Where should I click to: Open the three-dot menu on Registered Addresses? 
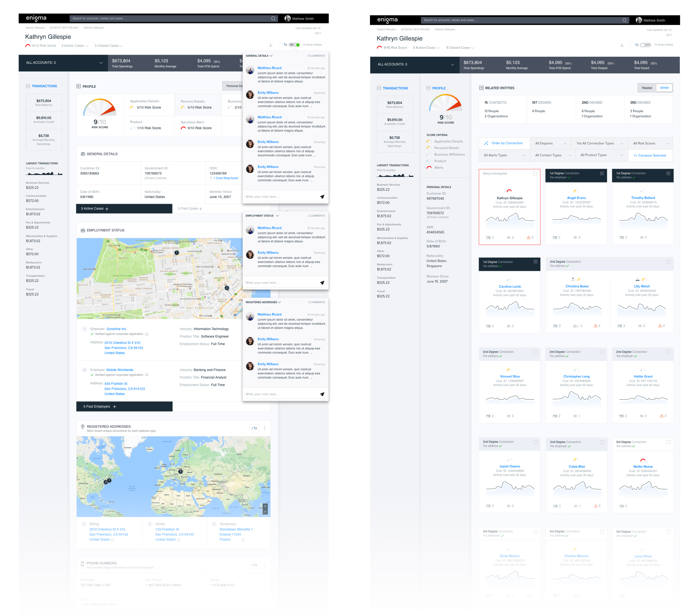pyautogui.click(x=265, y=428)
